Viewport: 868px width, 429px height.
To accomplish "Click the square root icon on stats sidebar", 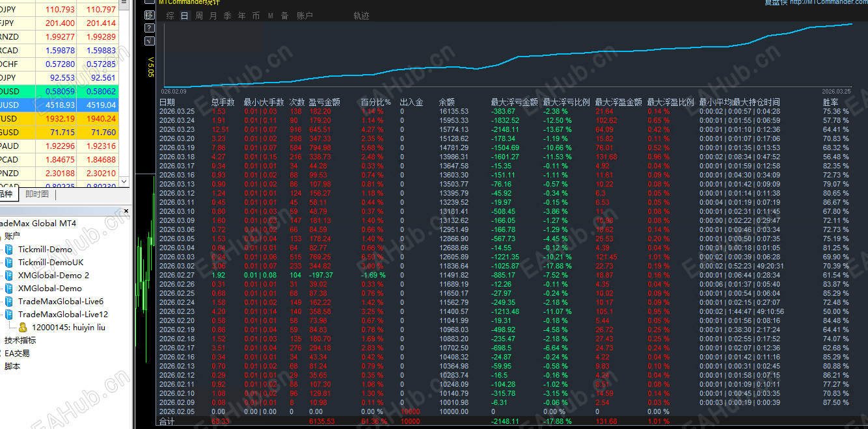I will tap(149, 40).
